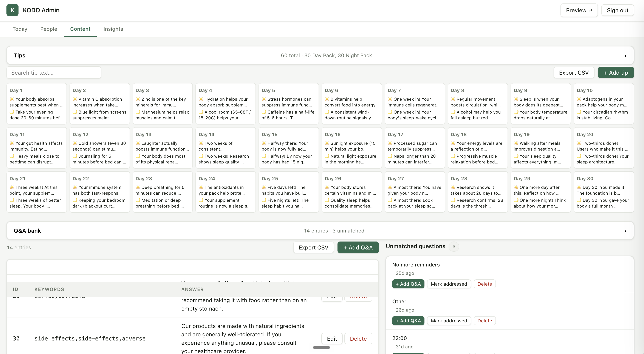Click the '22:00' unmatched question text
The height and width of the screenshot is (354, 644).
click(399, 338)
